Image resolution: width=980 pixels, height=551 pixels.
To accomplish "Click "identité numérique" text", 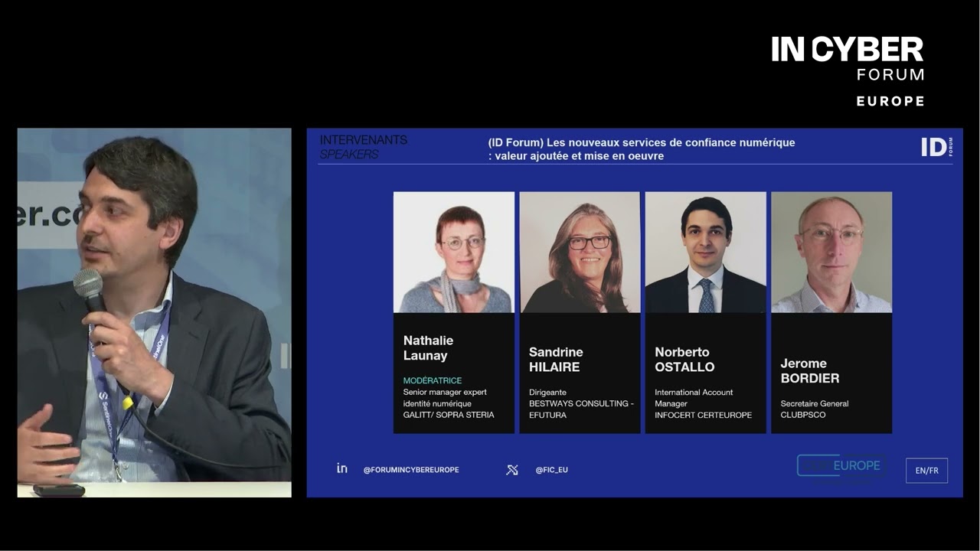I will point(437,403).
